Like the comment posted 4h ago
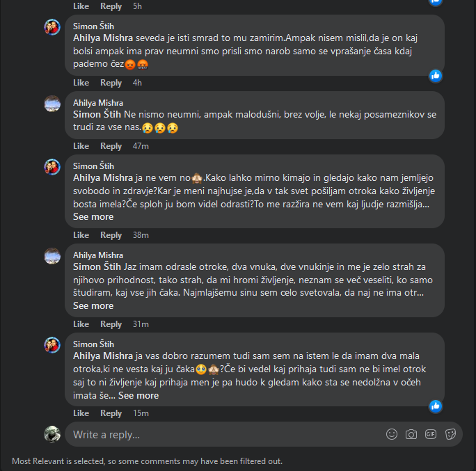 pos(81,83)
